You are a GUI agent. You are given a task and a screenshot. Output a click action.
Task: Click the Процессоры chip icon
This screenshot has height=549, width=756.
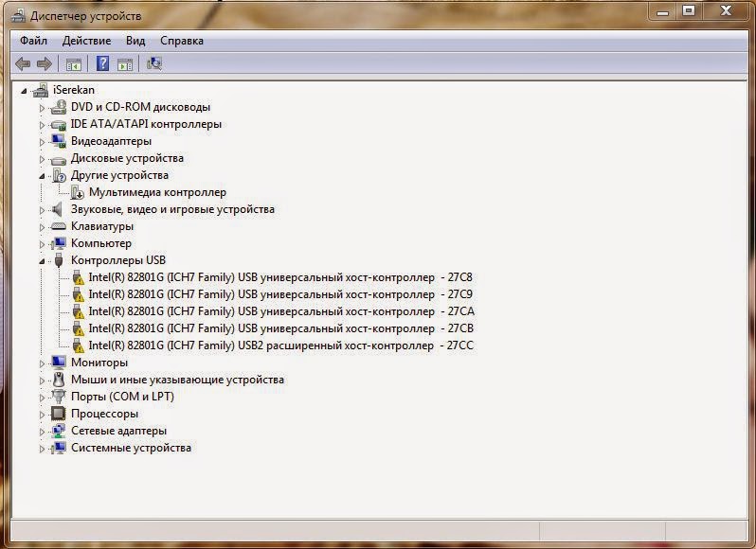pyautogui.click(x=59, y=414)
